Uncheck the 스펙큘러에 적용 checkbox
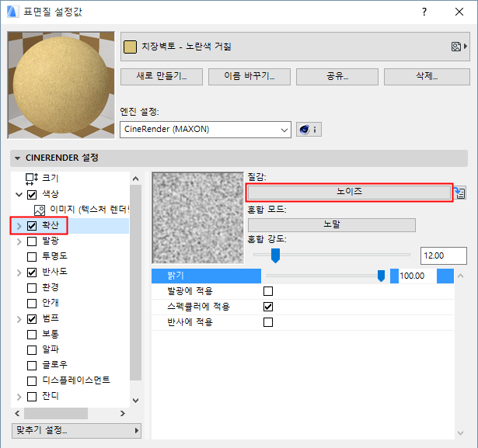478x448 pixels. 268,307
